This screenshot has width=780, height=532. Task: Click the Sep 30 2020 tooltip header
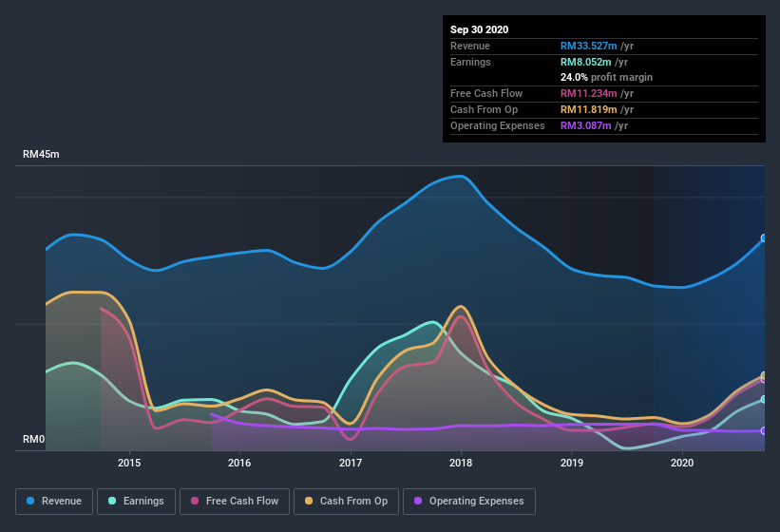[480, 29]
